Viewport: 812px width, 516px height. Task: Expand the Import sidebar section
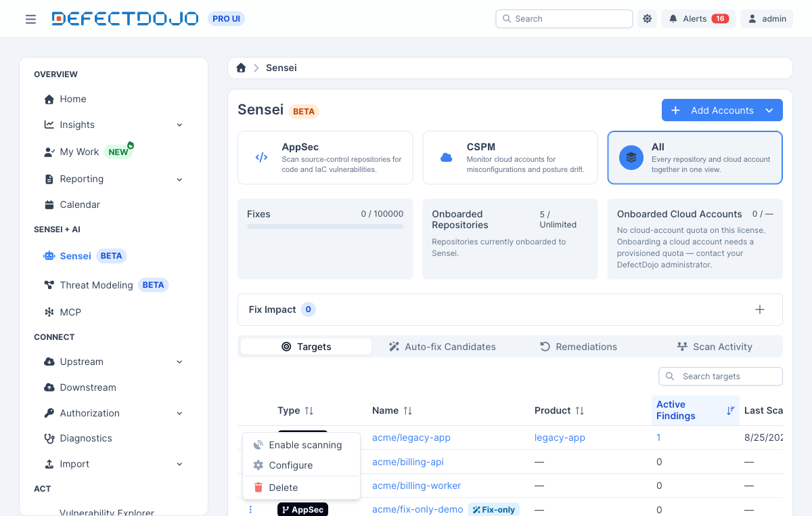click(114, 464)
